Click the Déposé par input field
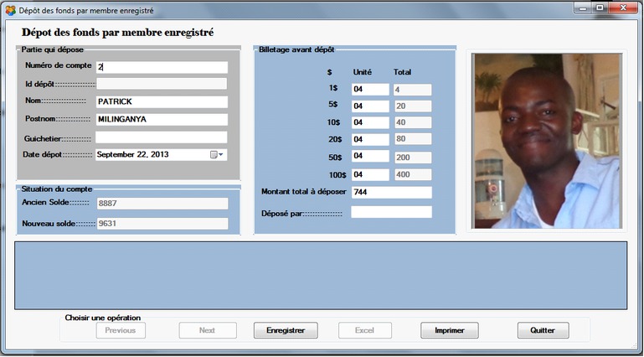The width and height of the screenshot is (644, 357). (391, 212)
